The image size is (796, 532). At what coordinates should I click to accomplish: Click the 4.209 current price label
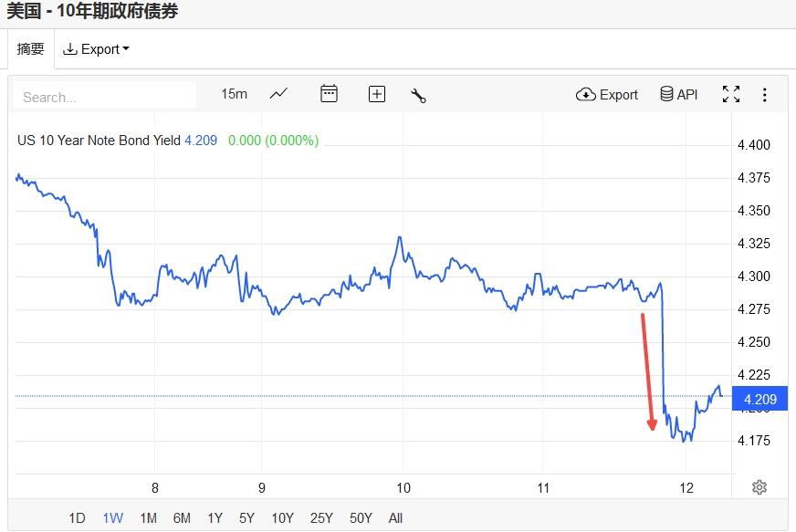click(761, 399)
